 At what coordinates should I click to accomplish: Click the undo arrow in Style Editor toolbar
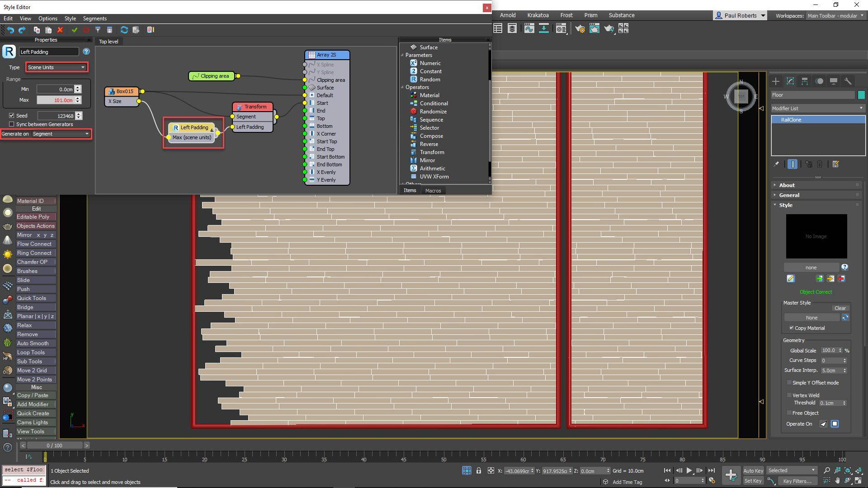10,30
